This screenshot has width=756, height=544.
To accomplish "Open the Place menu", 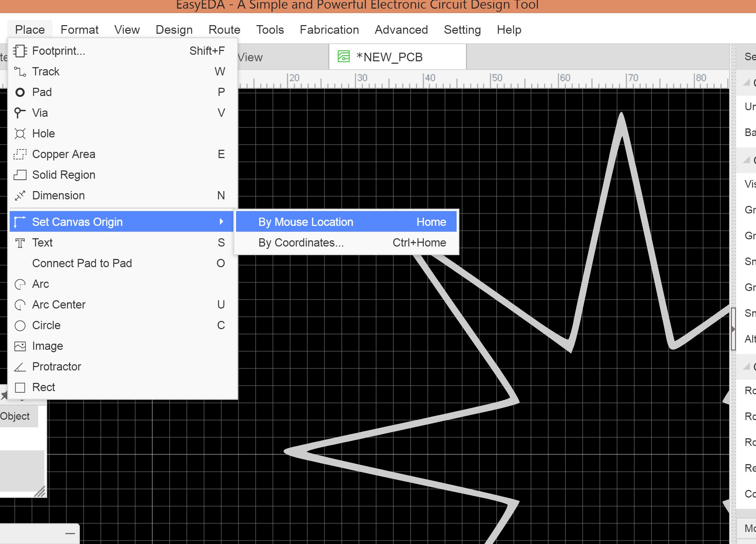I will click(x=30, y=30).
